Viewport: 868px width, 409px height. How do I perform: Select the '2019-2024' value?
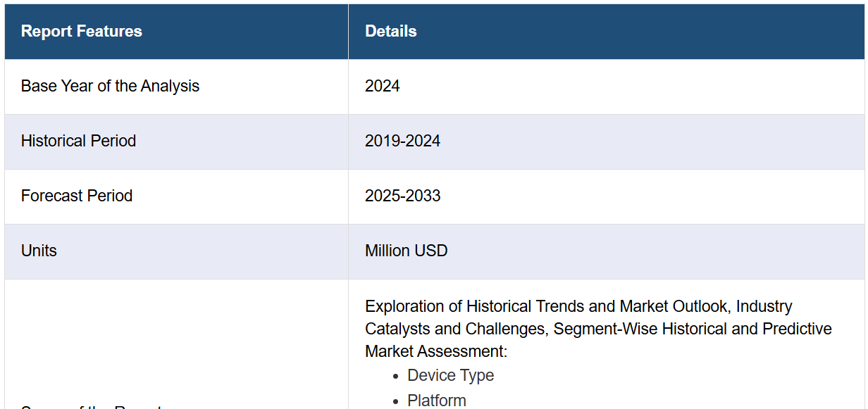402,141
